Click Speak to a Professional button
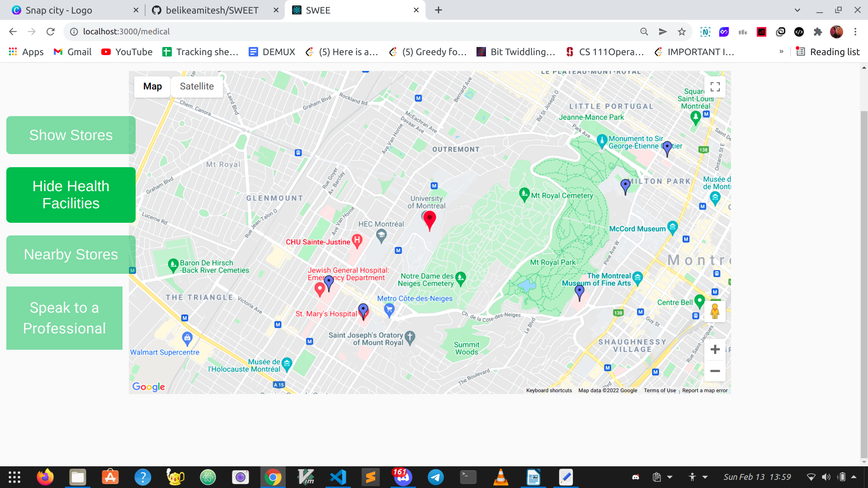868x488 pixels. (x=65, y=318)
